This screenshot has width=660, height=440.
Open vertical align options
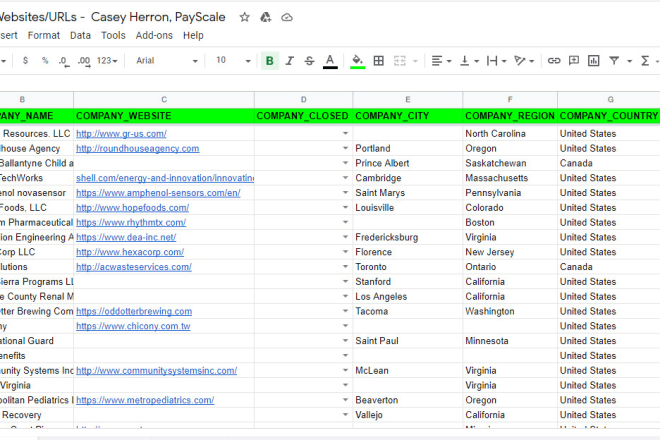[x=469, y=61]
